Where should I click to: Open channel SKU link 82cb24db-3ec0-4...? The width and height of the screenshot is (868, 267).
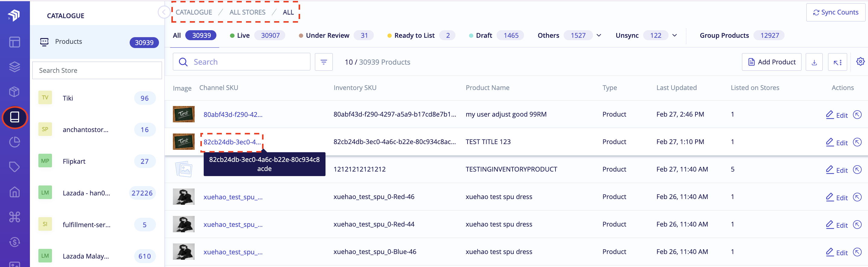click(x=232, y=142)
